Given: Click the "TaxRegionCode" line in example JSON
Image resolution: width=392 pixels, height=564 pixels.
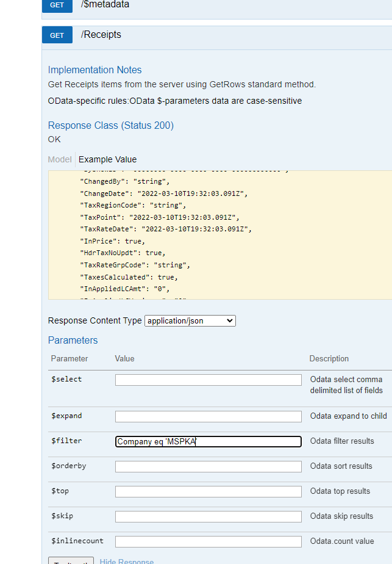Looking at the screenshot, I should 133,205.
